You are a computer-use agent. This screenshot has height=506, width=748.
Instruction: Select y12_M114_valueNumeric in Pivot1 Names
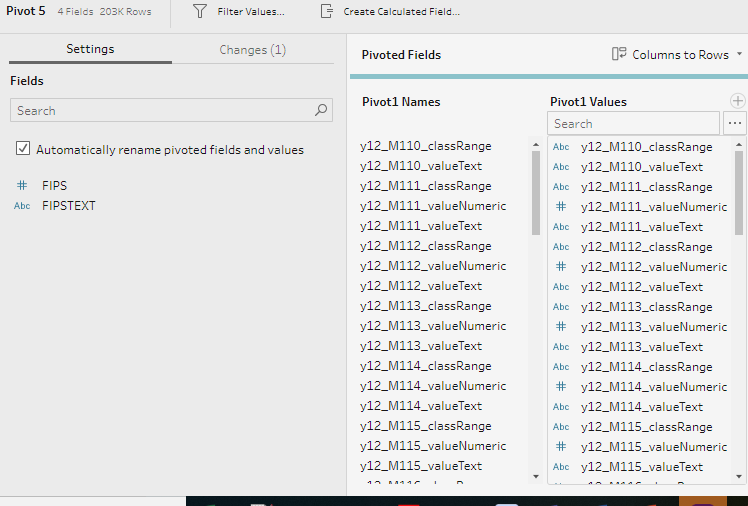[433, 386]
